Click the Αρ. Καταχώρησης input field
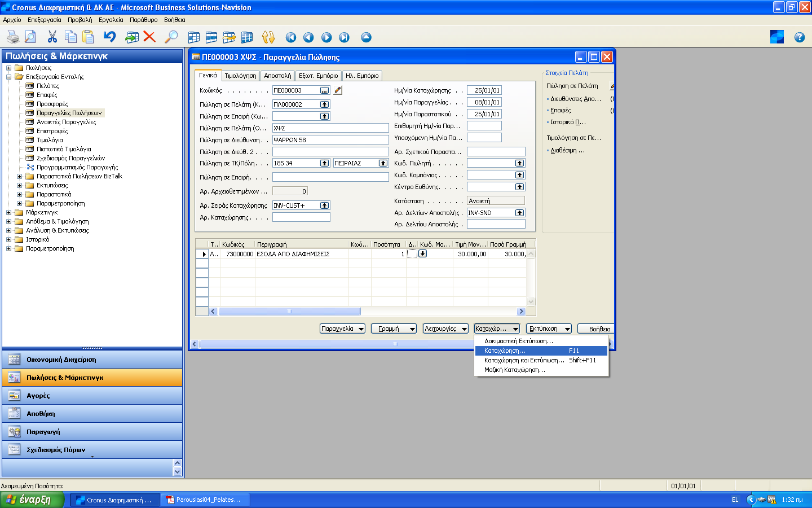This screenshot has height=508, width=812. 301,217
